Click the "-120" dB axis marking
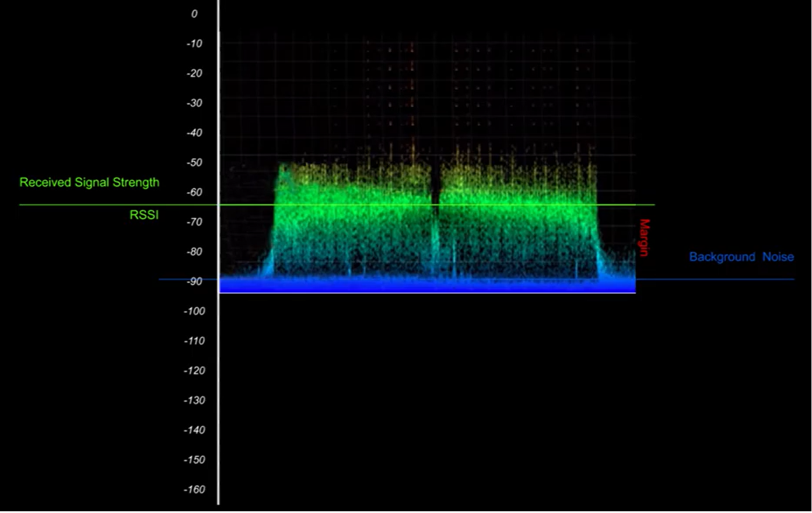This screenshot has height=513, width=812. [x=193, y=370]
